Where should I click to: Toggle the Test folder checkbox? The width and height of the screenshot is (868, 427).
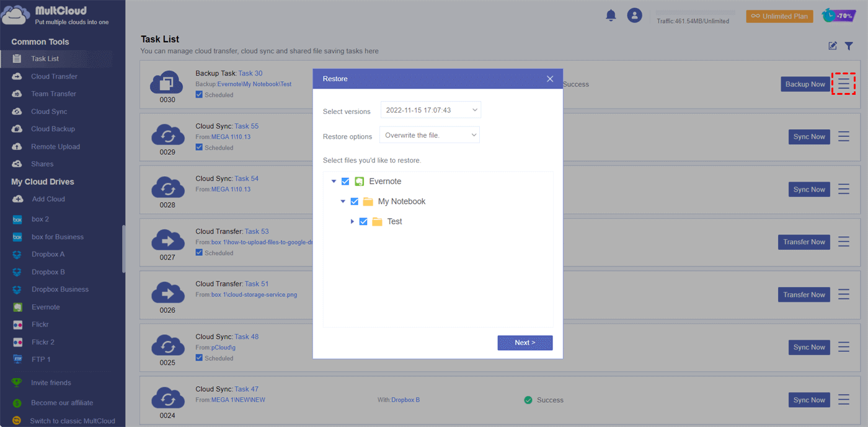(x=363, y=221)
